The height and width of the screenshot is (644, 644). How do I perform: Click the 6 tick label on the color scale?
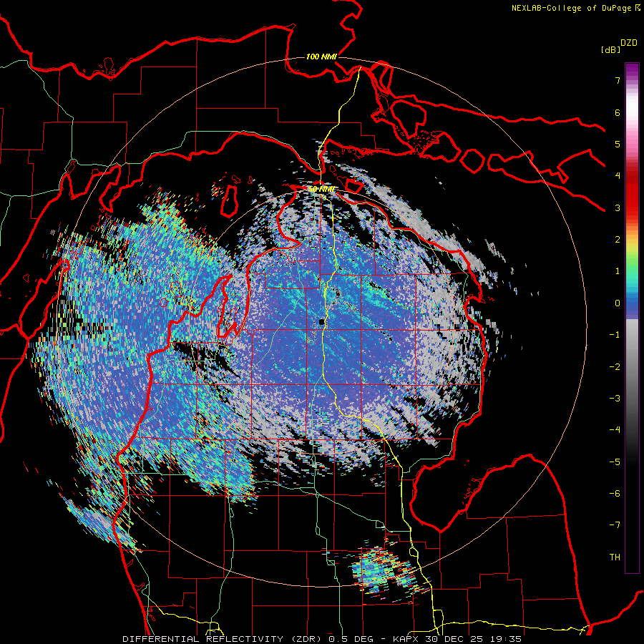point(618,112)
